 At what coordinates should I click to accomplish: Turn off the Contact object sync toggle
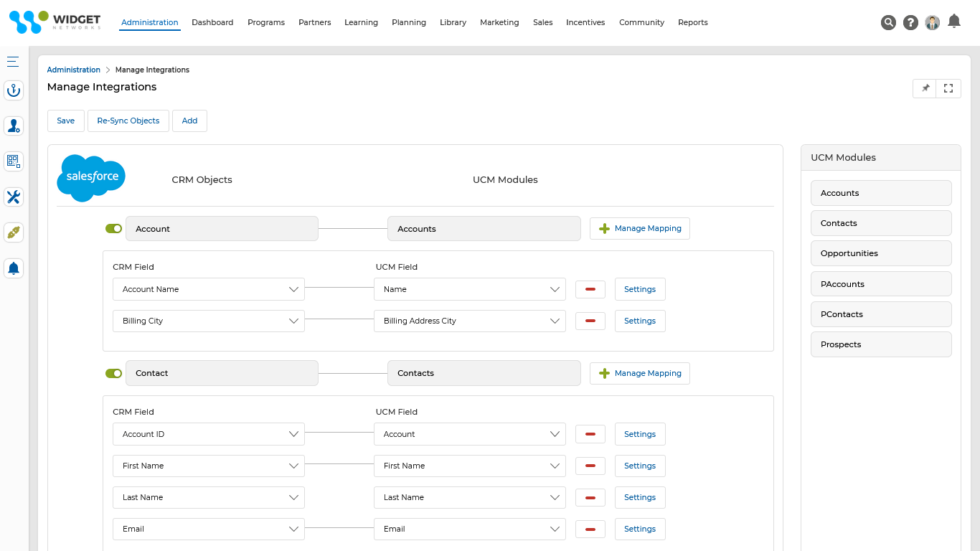[113, 373]
